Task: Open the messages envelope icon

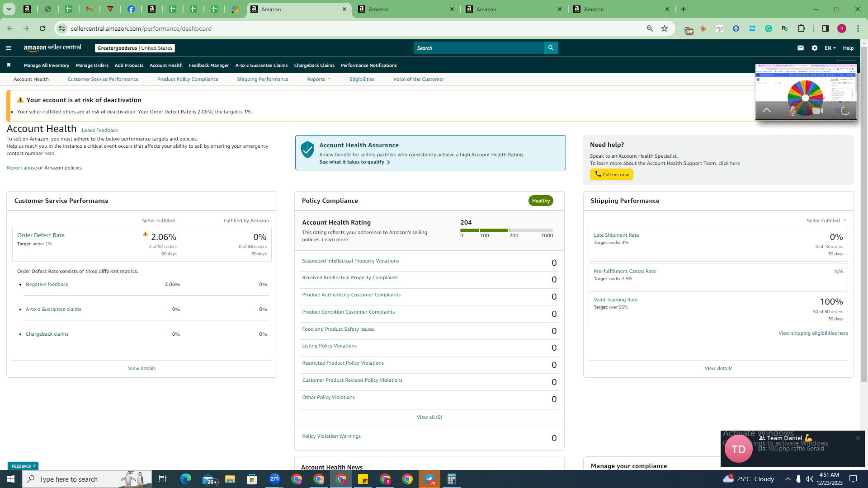Action: tap(801, 48)
